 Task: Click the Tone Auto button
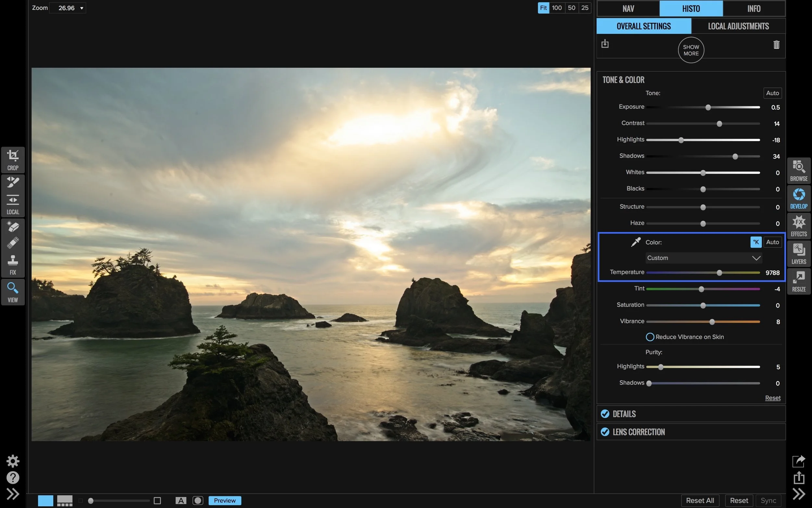pyautogui.click(x=772, y=93)
